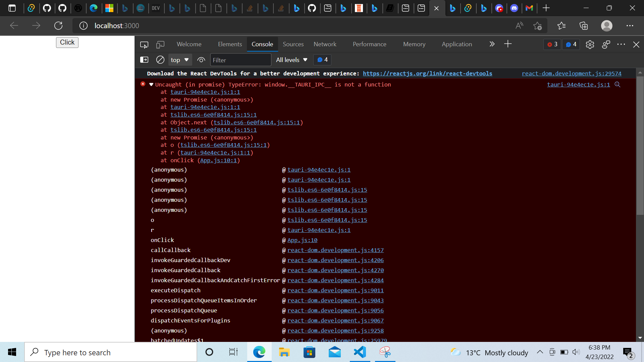Switch to the Sources tab
The height and width of the screenshot is (362, 644).
tap(293, 44)
